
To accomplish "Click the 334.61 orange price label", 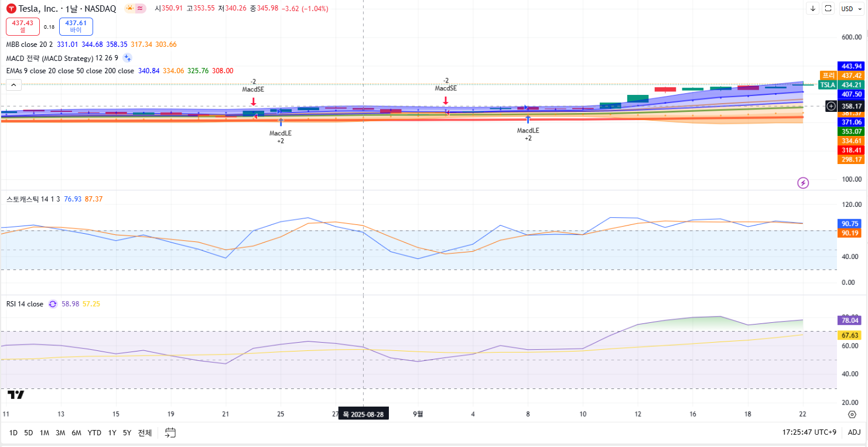I will [851, 141].
